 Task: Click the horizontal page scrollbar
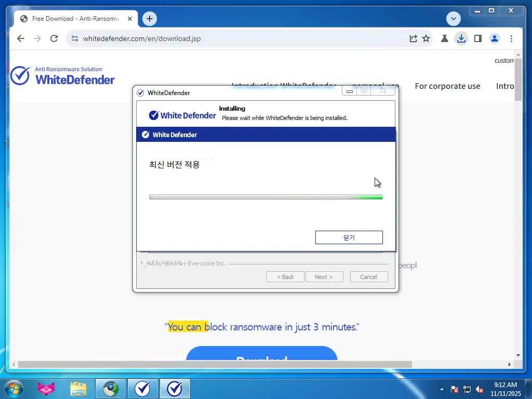tap(215, 364)
